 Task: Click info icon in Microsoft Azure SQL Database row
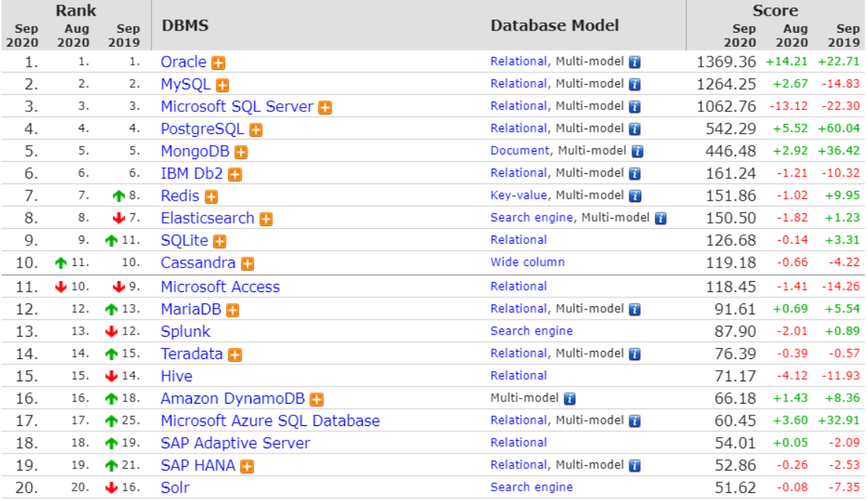point(635,421)
